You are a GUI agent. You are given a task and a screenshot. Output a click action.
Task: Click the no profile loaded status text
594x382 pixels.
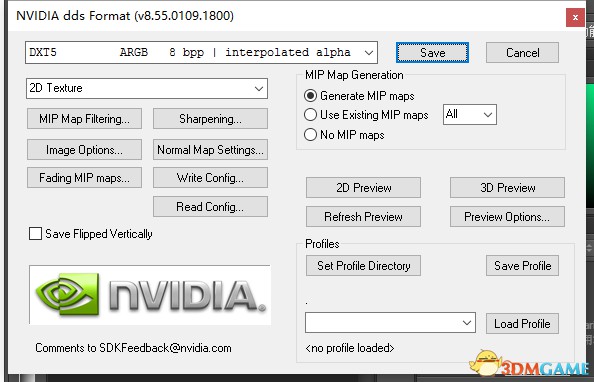coord(350,348)
